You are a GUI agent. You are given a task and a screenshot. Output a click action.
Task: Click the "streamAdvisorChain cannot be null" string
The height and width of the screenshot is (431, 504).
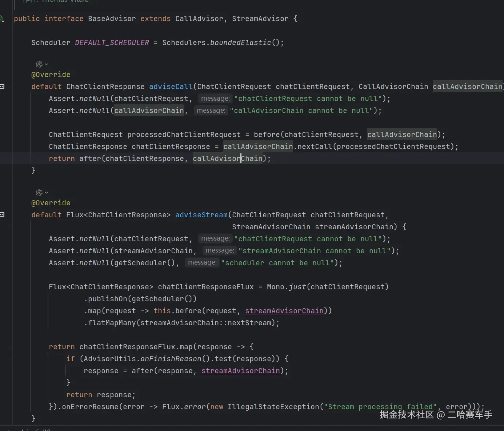pyautogui.click(x=315, y=251)
